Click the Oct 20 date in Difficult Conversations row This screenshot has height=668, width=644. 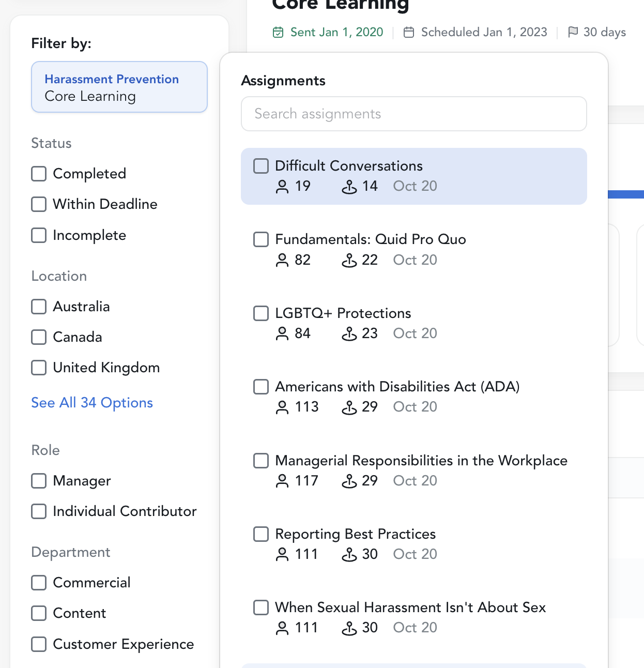[x=415, y=186]
